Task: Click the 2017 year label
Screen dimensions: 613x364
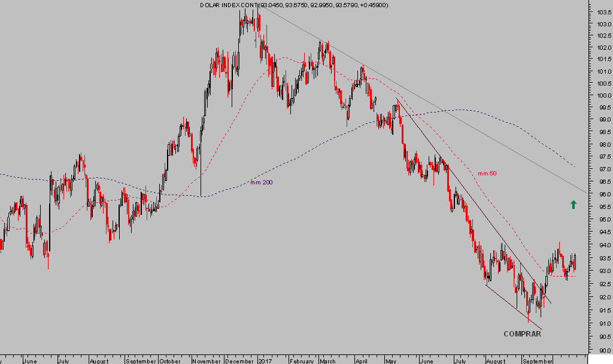Action: 264,361
